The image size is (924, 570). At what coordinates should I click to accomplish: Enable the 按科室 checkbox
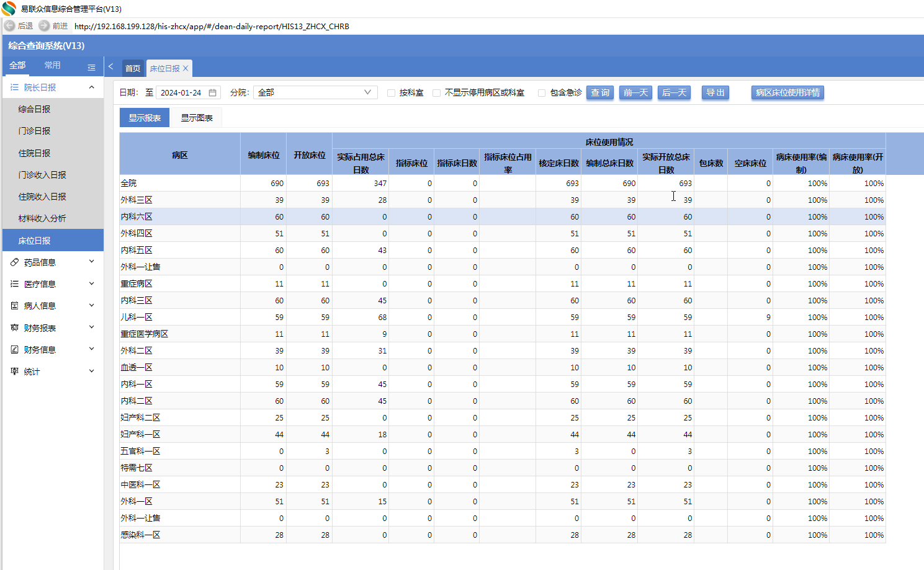point(391,93)
